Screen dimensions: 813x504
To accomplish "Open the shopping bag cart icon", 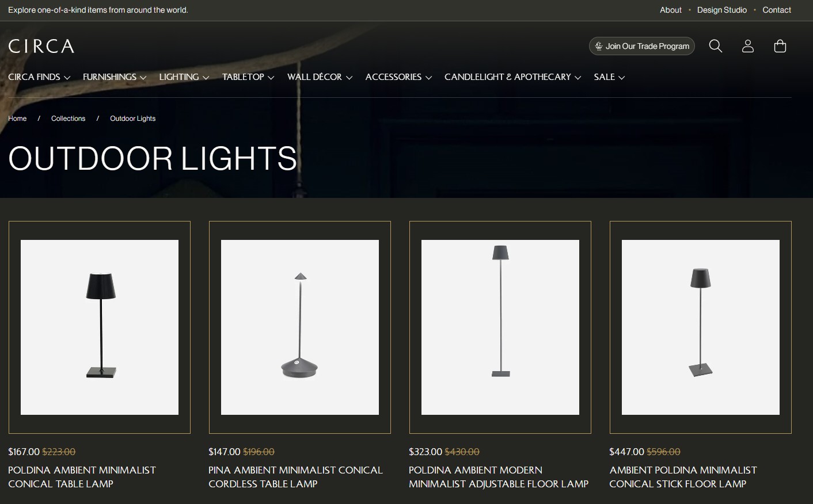I will pyautogui.click(x=780, y=46).
